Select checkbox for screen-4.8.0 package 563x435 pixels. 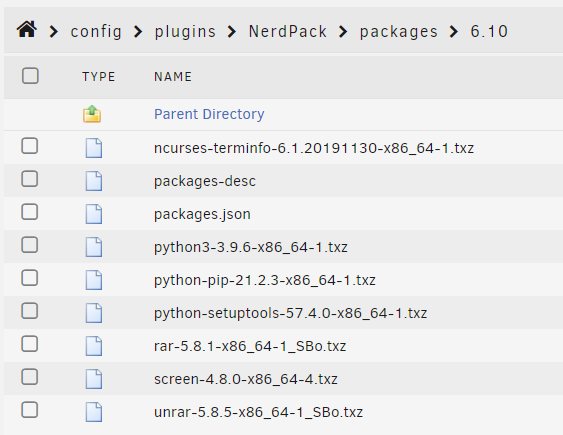point(29,377)
